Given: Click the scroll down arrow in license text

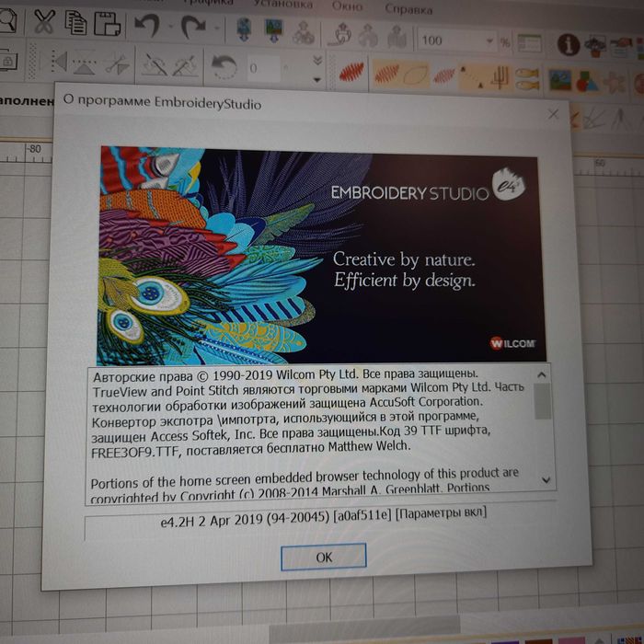Looking at the screenshot, I should (546, 479).
